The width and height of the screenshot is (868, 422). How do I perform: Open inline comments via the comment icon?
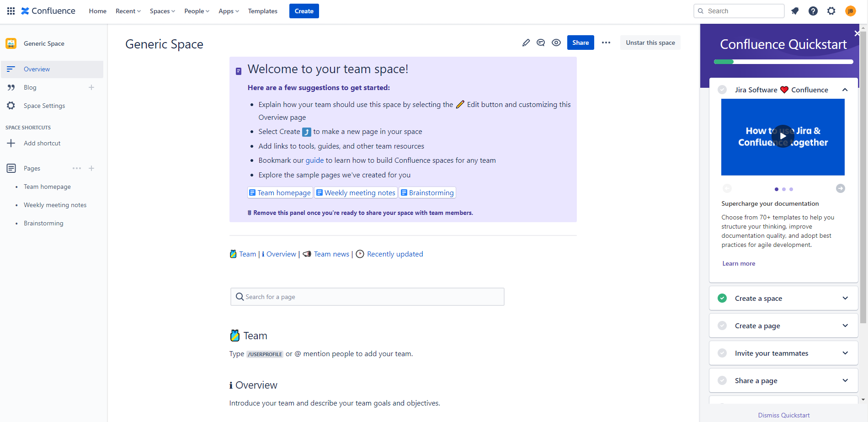[541, 42]
